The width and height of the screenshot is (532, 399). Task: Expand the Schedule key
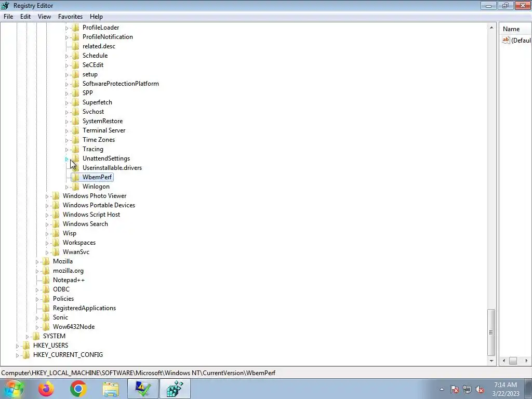[x=67, y=56]
